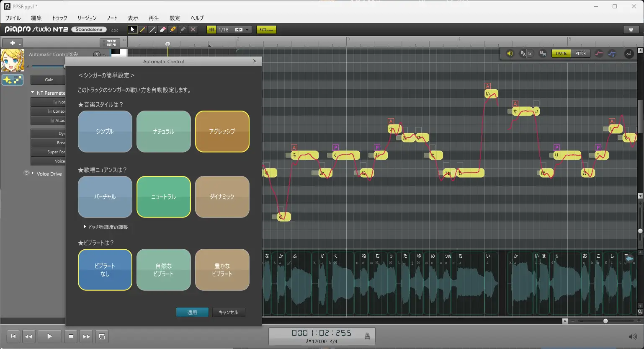The image size is (644, 349).
Task: Activate the Eraser tool
Action: [x=163, y=29]
